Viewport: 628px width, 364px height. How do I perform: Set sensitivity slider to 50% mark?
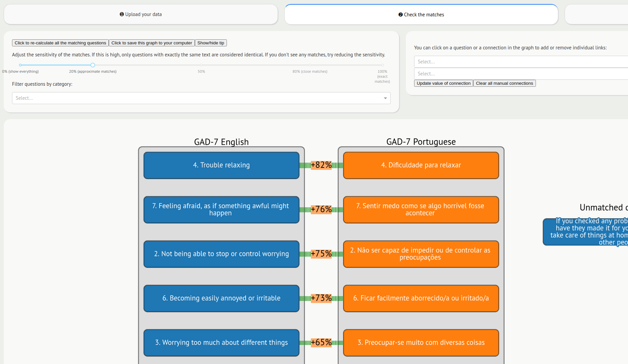[201, 65]
